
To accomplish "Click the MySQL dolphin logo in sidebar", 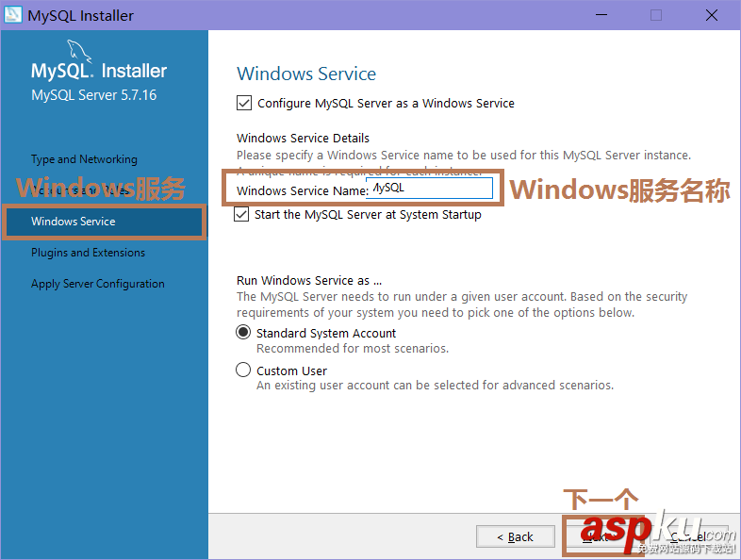I will coord(79,51).
